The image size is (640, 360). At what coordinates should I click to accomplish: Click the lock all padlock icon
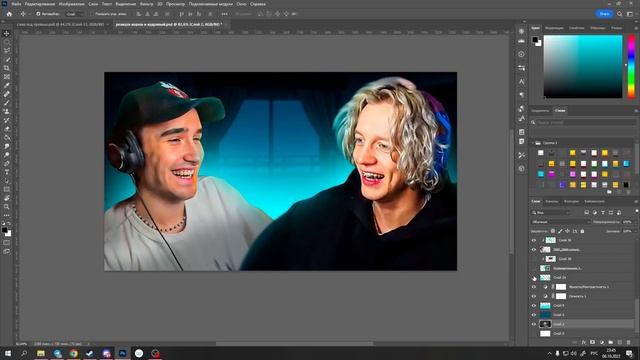pos(582,231)
